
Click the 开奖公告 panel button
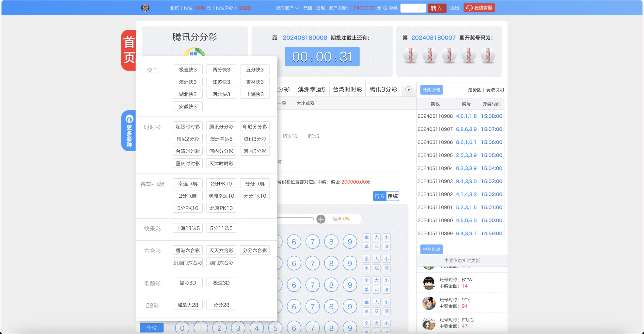click(x=432, y=89)
